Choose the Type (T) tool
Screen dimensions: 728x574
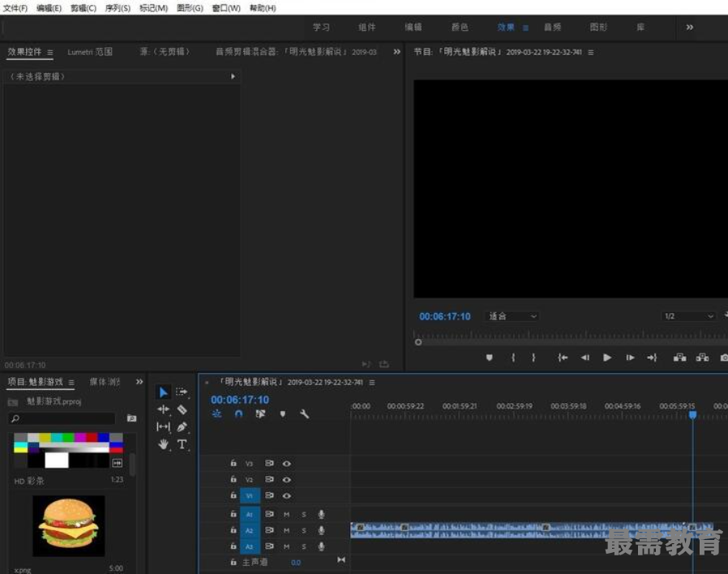coord(182,444)
